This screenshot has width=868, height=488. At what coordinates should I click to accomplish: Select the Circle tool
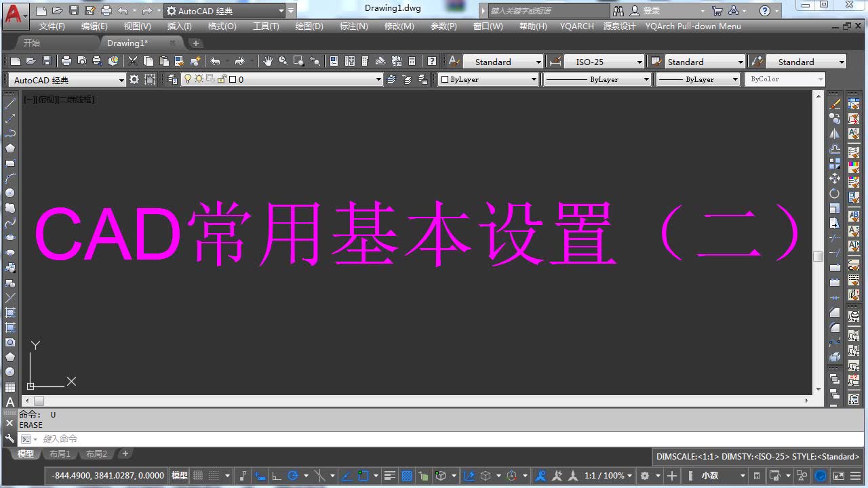coord(9,193)
